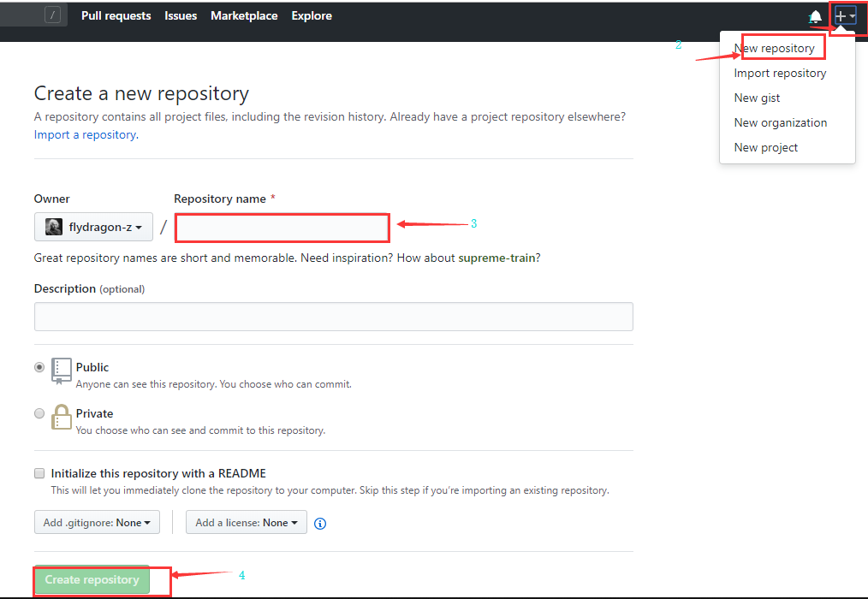Click the Public repository book icon
868x599 pixels.
click(61, 371)
